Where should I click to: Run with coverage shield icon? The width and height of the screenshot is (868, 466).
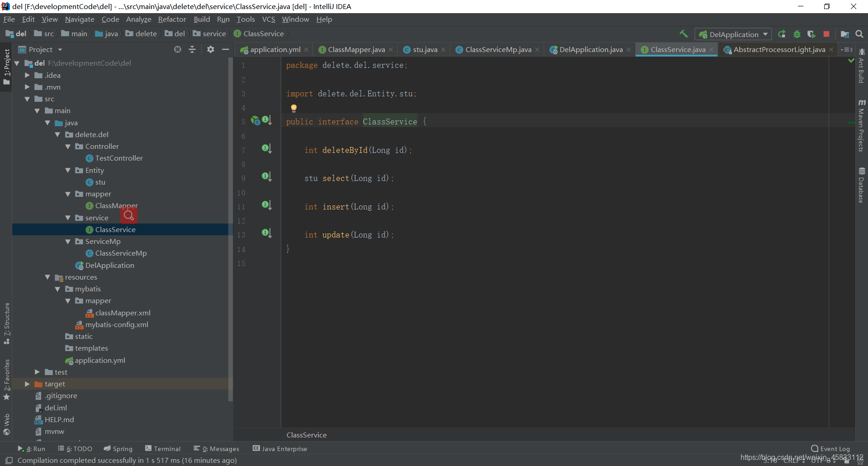[x=811, y=34]
